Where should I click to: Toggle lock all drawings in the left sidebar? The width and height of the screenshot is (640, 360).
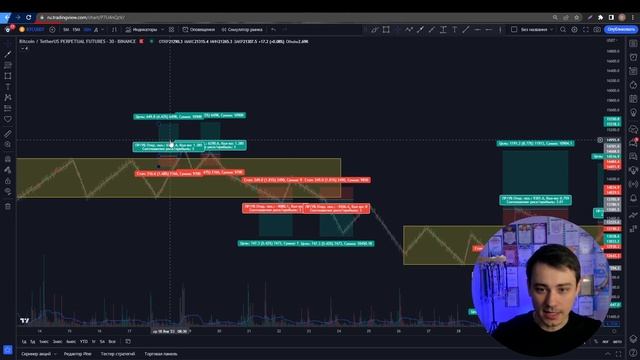pyautogui.click(x=8, y=181)
